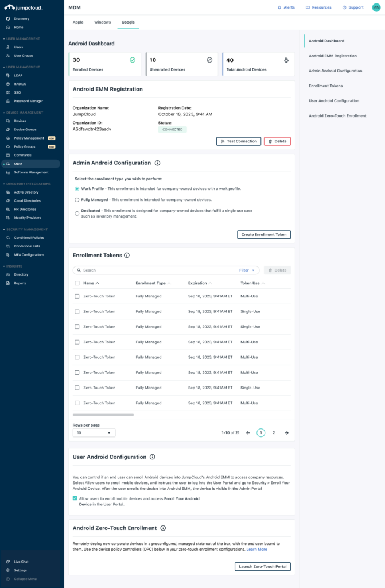
Task: Click the MM user avatar
Action: coord(376,7)
